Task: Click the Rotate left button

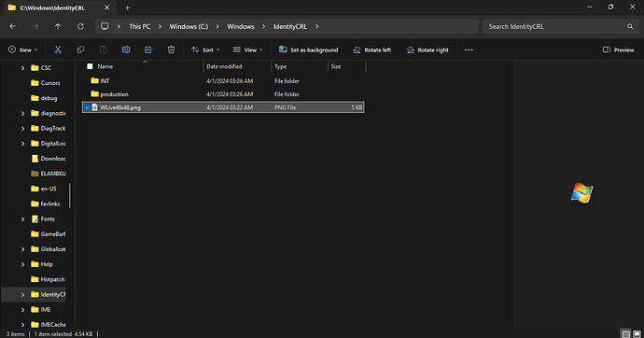Action: [372, 49]
